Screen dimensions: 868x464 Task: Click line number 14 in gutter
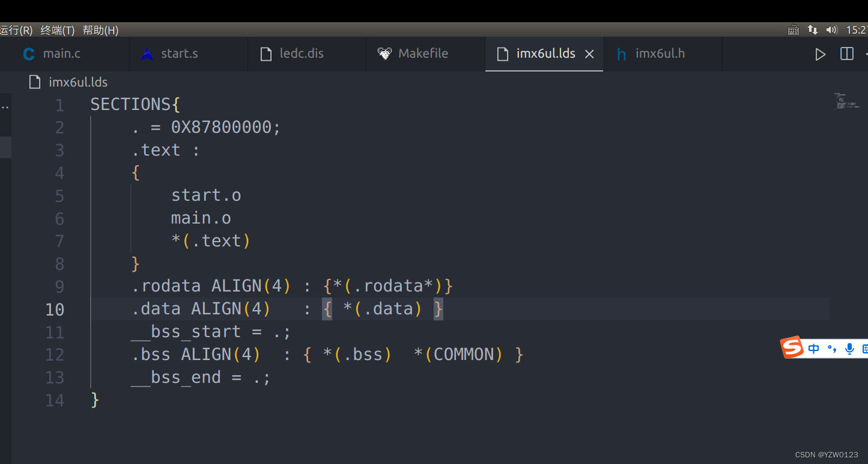click(55, 400)
